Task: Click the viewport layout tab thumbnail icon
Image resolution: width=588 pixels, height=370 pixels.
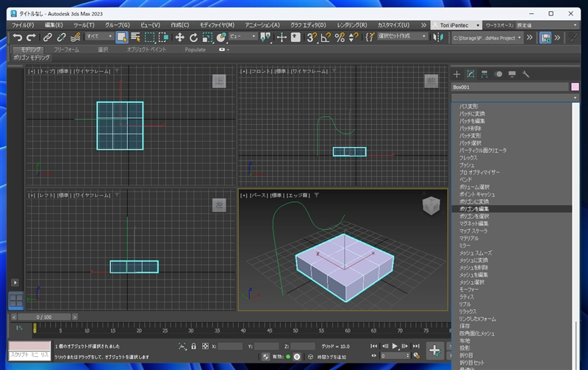Action: click(x=16, y=300)
